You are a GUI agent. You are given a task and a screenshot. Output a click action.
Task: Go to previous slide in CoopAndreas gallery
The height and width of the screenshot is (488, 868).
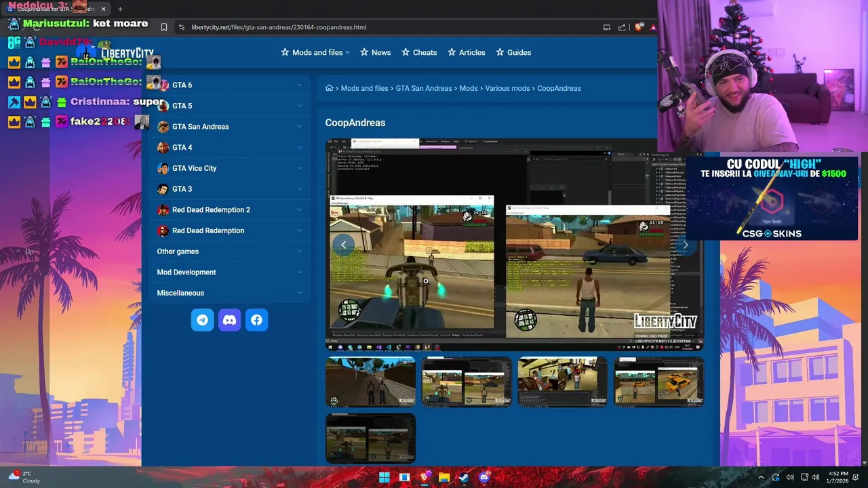(x=344, y=245)
